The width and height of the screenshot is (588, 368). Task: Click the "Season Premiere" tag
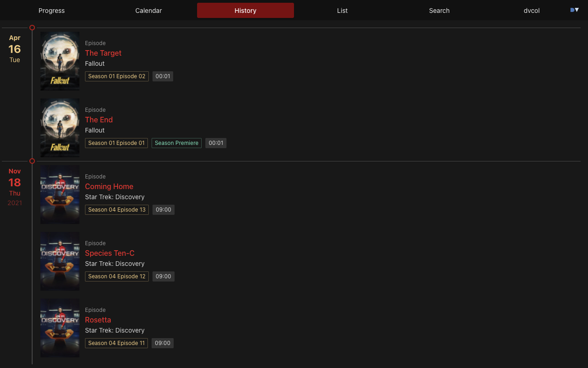176,143
